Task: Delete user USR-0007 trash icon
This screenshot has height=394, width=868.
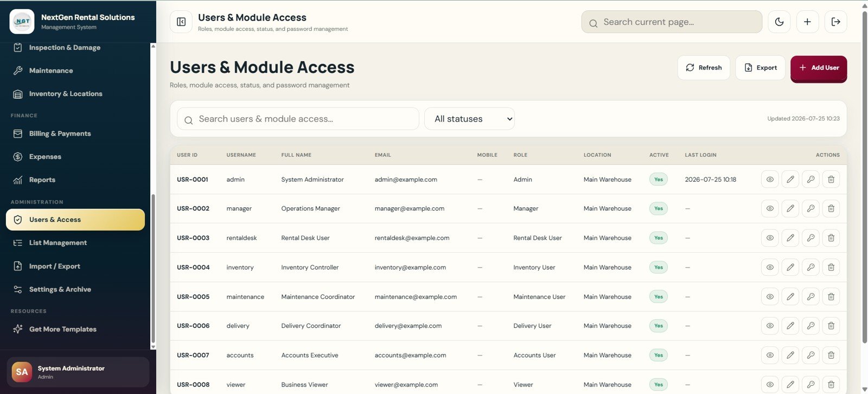Action: 831,355
